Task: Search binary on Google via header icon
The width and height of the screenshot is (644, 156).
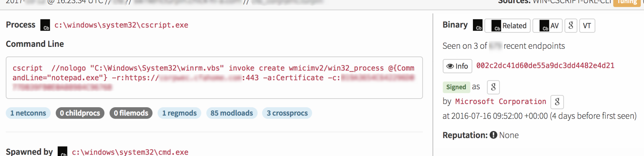Action: click(x=571, y=26)
